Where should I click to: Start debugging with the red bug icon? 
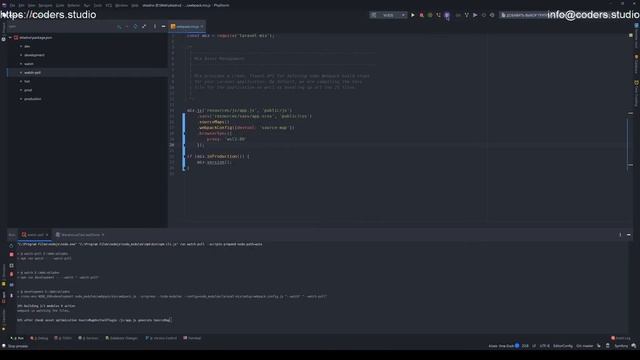421,15
